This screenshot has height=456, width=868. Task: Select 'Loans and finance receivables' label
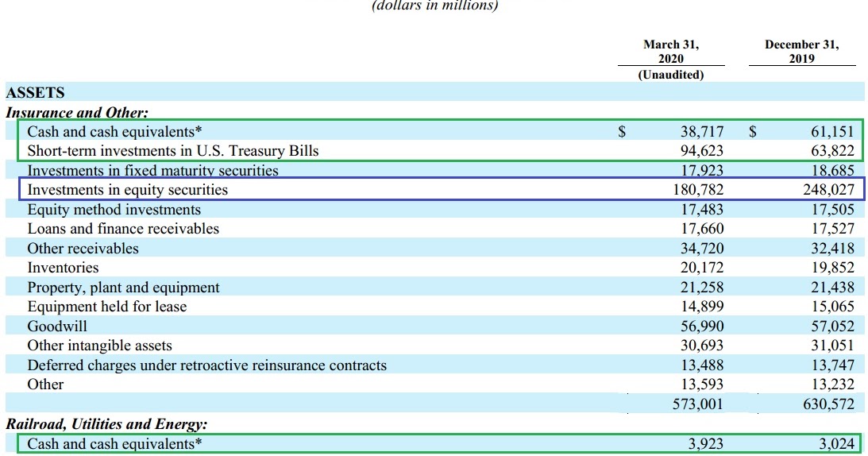click(123, 228)
